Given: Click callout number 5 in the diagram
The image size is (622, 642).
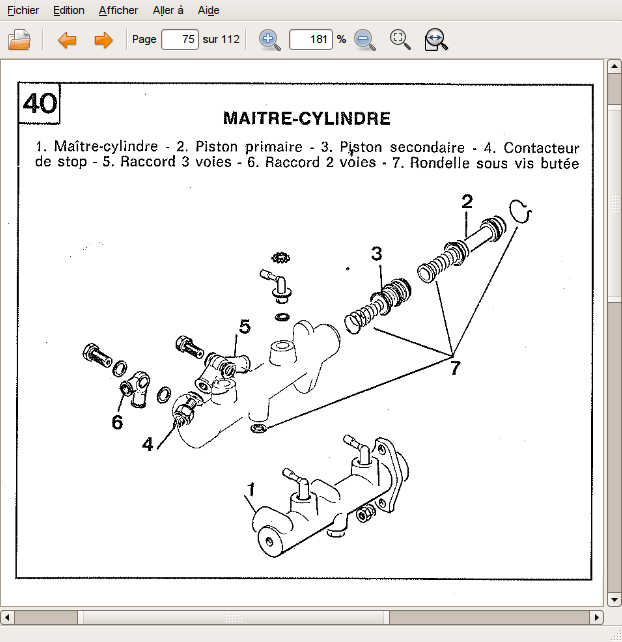Looking at the screenshot, I should click(244, 326).
